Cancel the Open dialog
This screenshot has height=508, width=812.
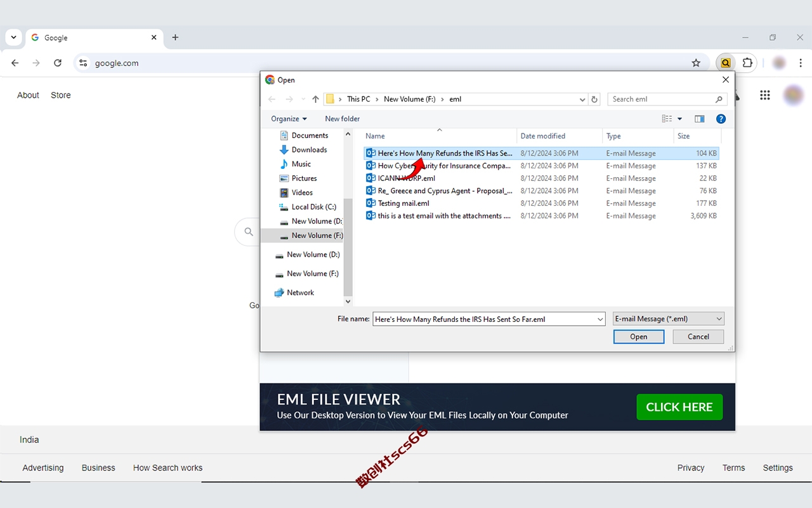point(698,337)
